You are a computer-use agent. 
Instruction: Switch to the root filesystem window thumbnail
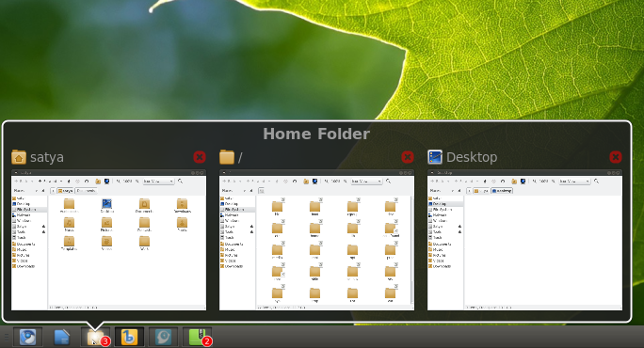316,240
